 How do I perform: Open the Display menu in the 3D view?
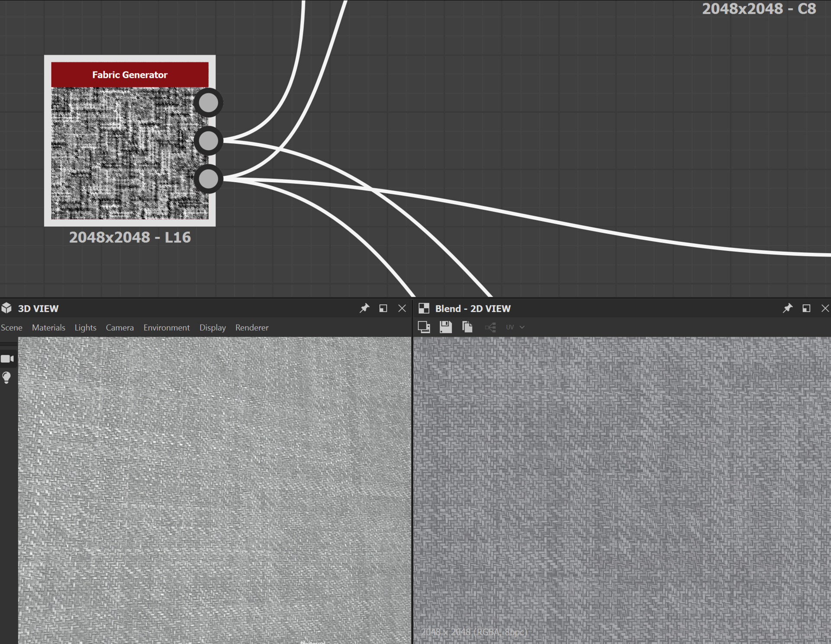pos(213,328)
